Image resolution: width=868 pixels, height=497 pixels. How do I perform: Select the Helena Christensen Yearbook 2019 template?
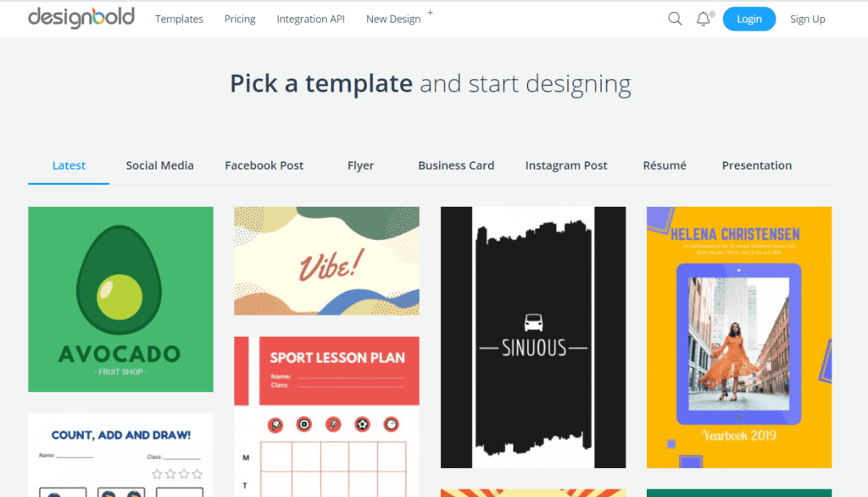tap(738, 337)
